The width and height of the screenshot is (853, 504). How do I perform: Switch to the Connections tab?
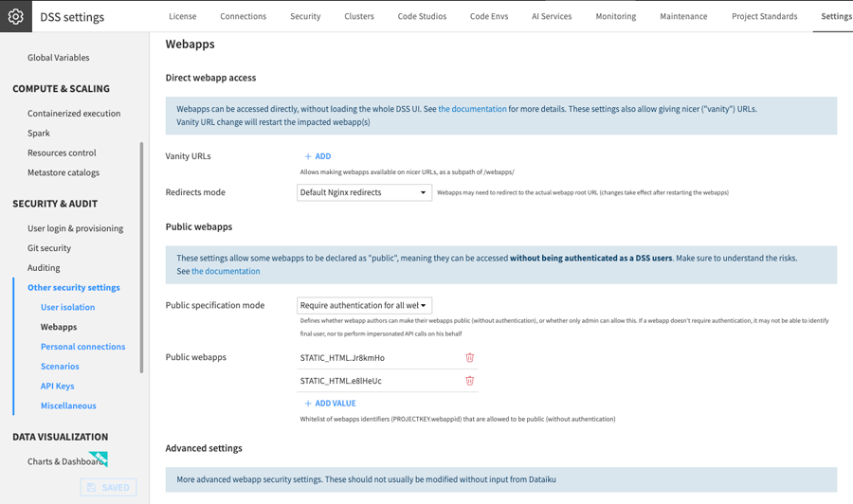(x=244, y=16)
